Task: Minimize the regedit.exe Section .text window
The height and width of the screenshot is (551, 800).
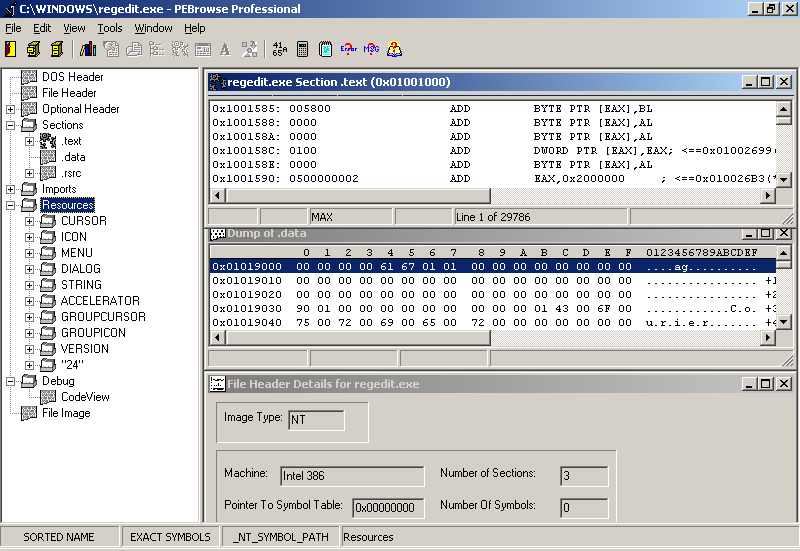Action: [748, 82]
